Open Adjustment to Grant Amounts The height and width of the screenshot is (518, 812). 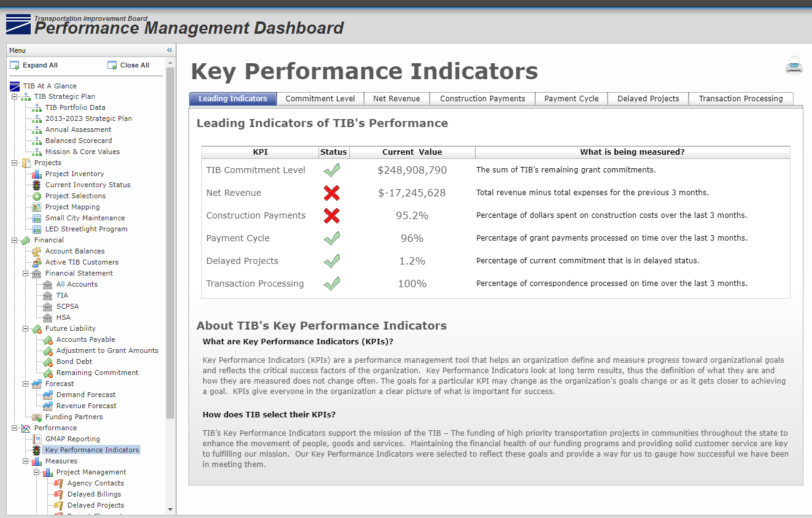[x=107, y=350]
